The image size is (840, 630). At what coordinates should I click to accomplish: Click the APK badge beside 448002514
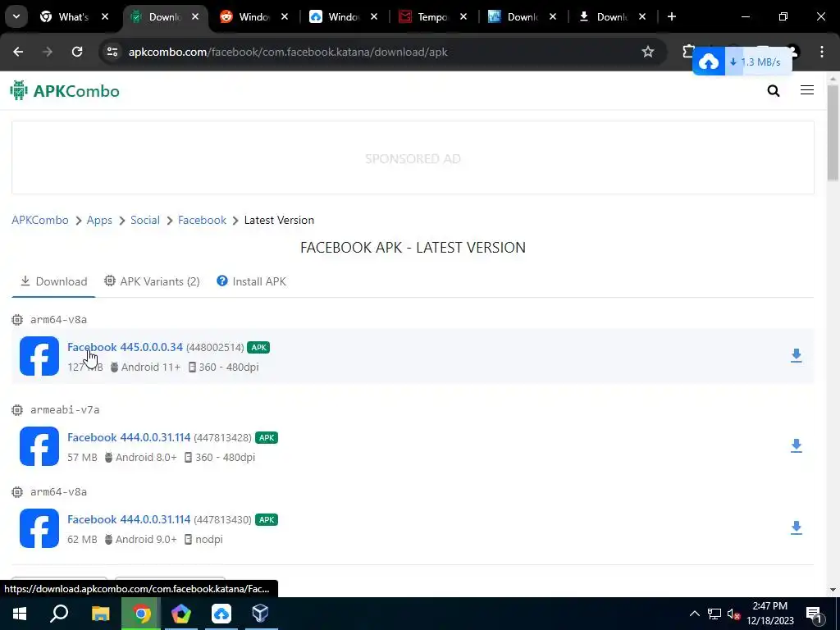(x=258, y=347)
